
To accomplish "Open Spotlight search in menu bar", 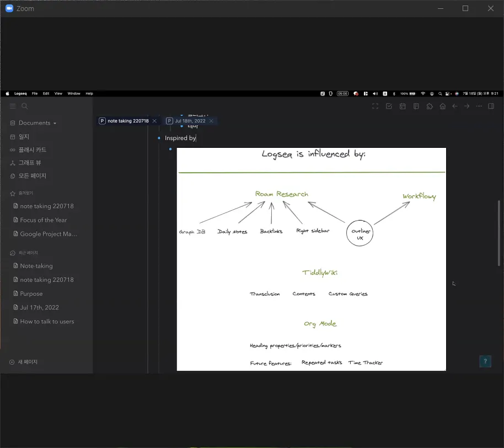I will tap(440, 94).
